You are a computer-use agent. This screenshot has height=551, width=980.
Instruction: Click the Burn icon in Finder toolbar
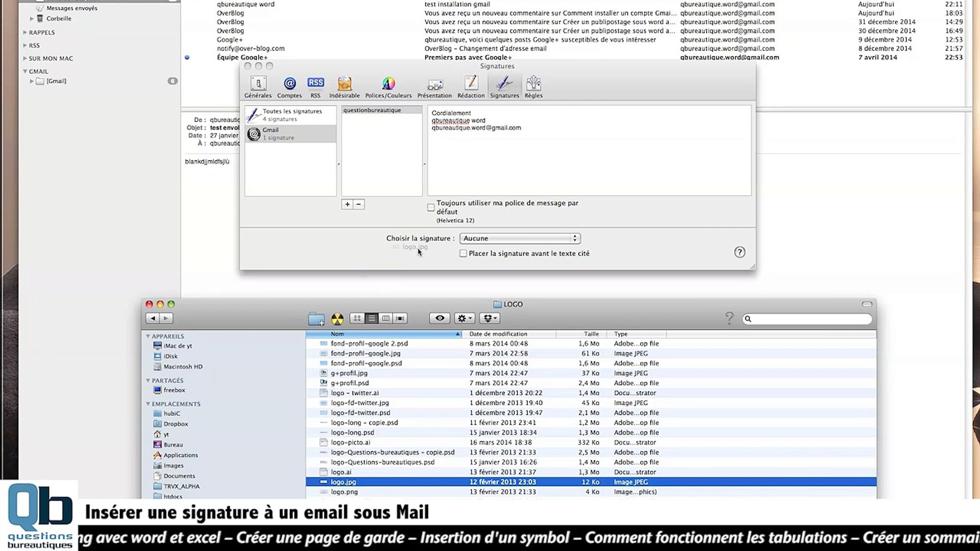[x=337, y=319]
